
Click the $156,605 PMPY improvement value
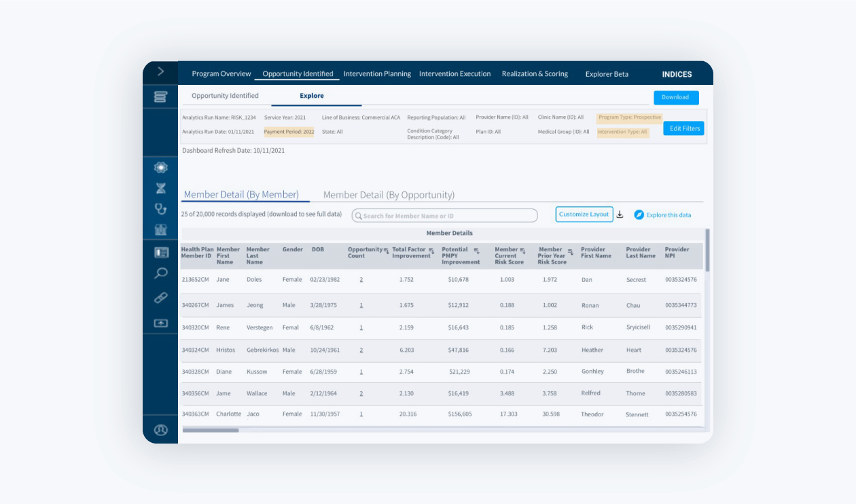click(460, 414)
